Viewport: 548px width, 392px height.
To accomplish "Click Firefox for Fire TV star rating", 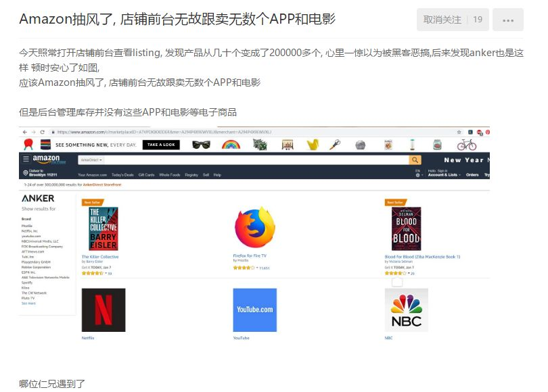I will [x=244, y=268].
